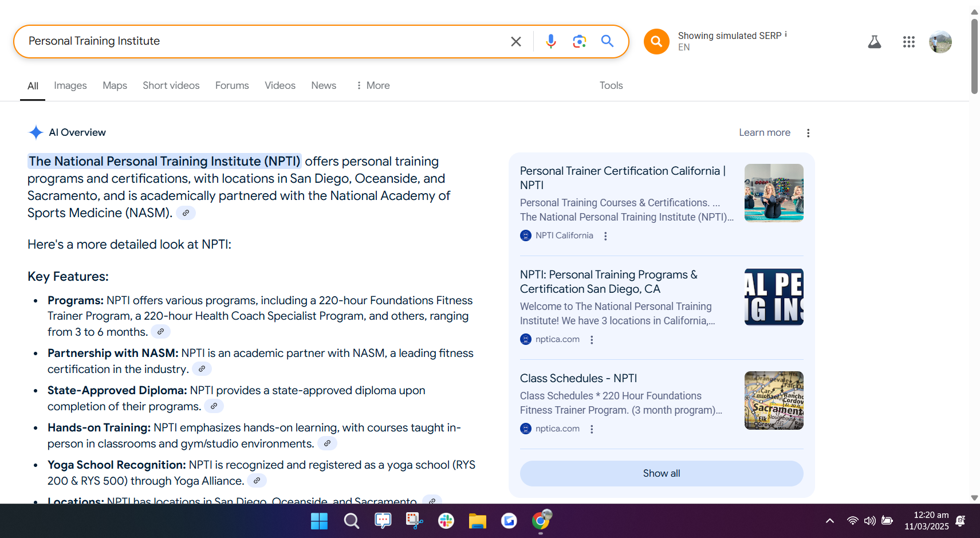Open the fitness class thumbnail image
The image size is (980, 538).
(774, 193)
